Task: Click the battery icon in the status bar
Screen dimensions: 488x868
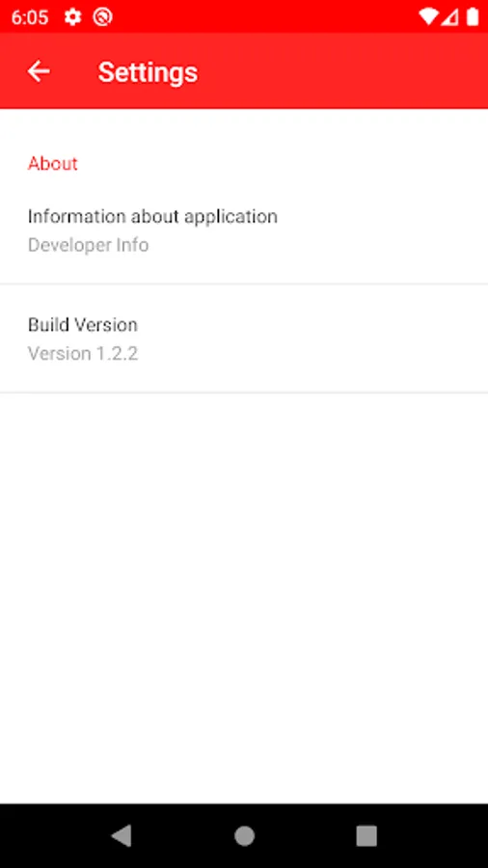Action: point(472,17)
